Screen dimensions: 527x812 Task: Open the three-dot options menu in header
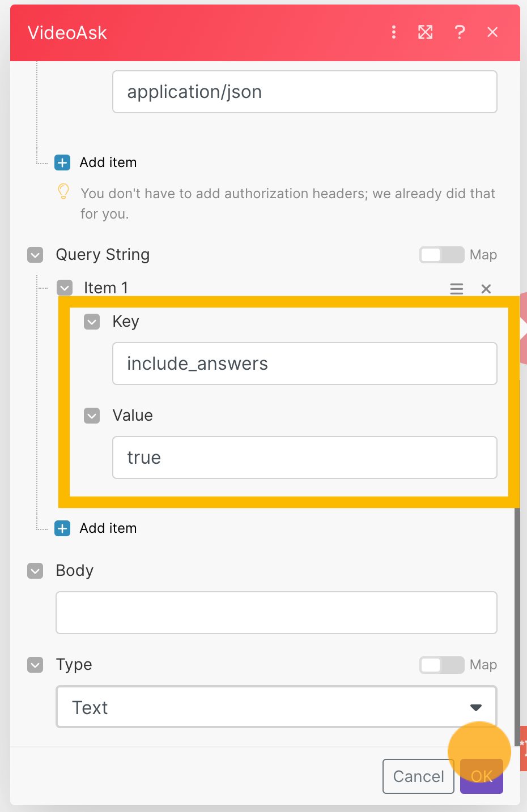tap(394, 32)
